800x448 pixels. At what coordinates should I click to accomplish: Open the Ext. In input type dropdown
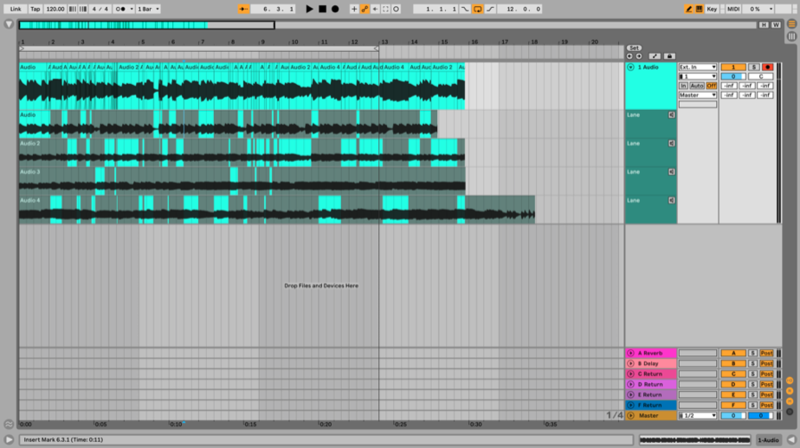coord(697,67)
